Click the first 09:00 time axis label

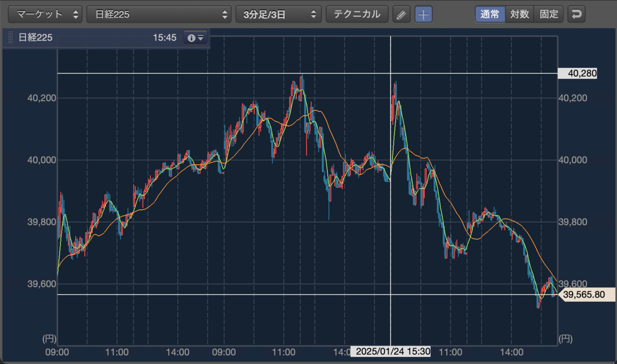tap(58, 353)
